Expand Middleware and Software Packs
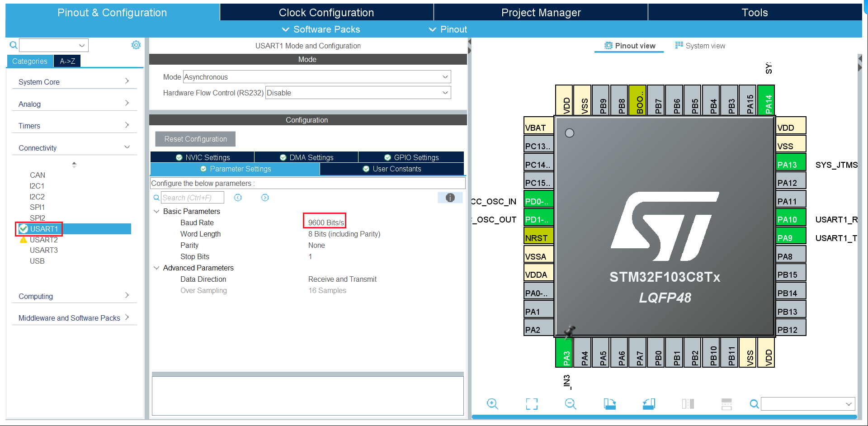Viewport: 868px width, 426px height. point(74,318)
